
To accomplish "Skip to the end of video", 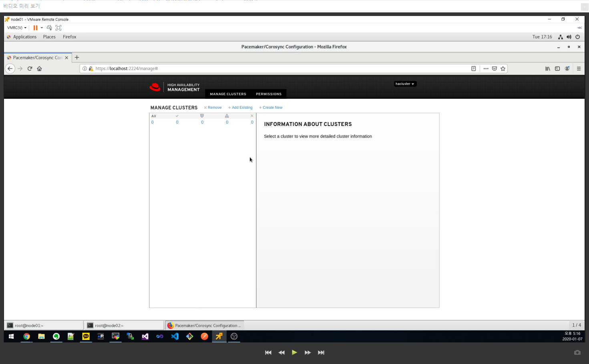I will (x=321, y=352).
